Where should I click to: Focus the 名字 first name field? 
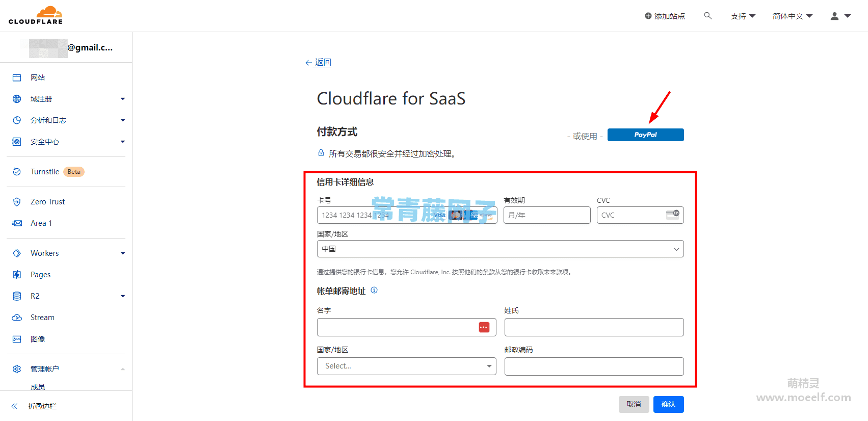coord(406,327)
